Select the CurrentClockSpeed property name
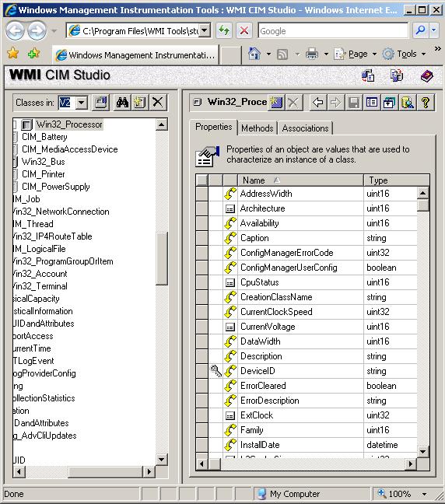The image size is (445, 504). click(276, 312)
